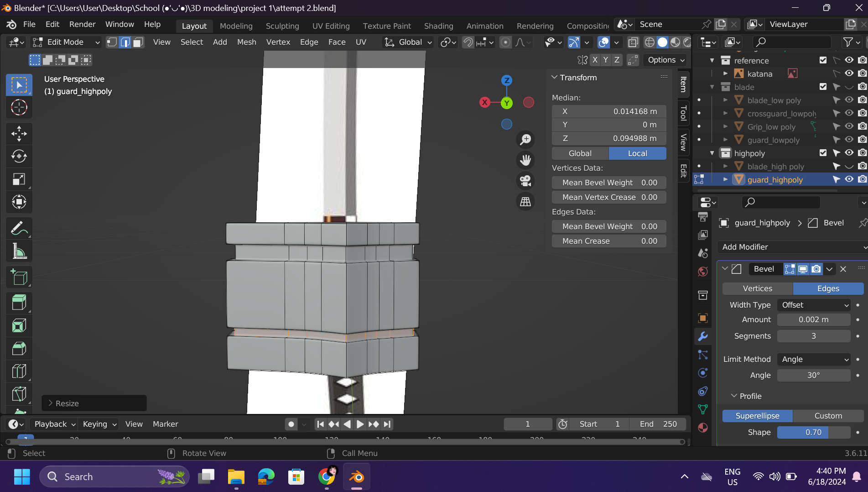Activate the Select Box tool
868x492 pixels.
19,85
